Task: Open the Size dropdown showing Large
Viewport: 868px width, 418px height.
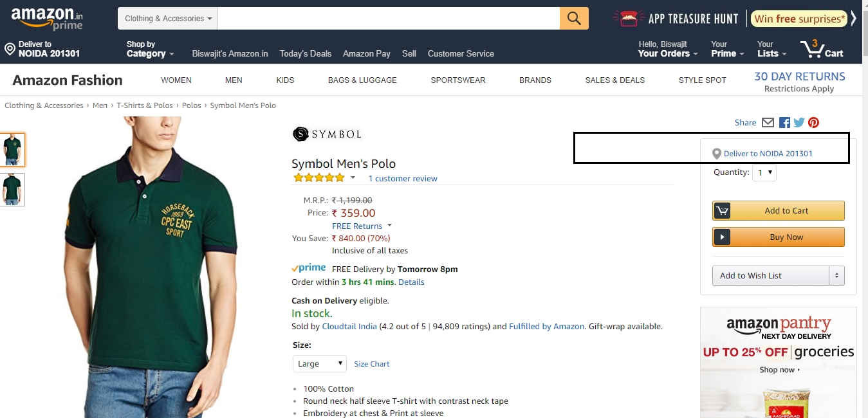Action: (320, 363)
